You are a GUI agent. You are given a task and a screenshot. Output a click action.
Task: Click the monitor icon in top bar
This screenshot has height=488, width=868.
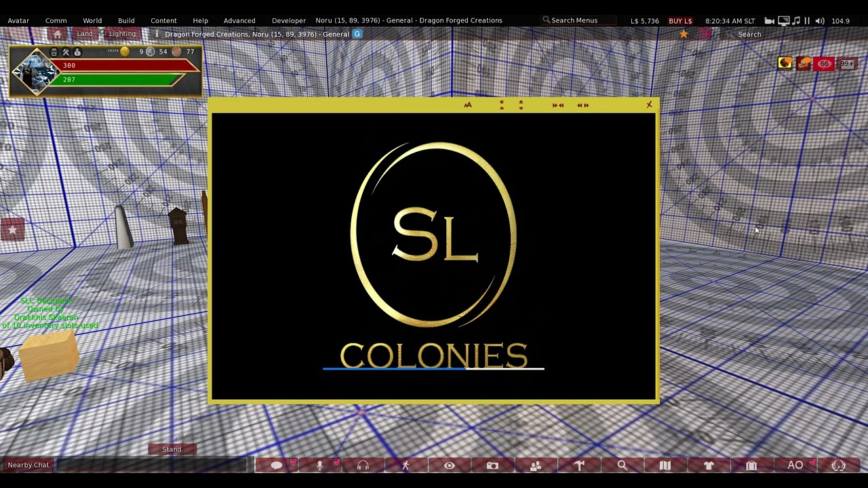pos(783,21)
